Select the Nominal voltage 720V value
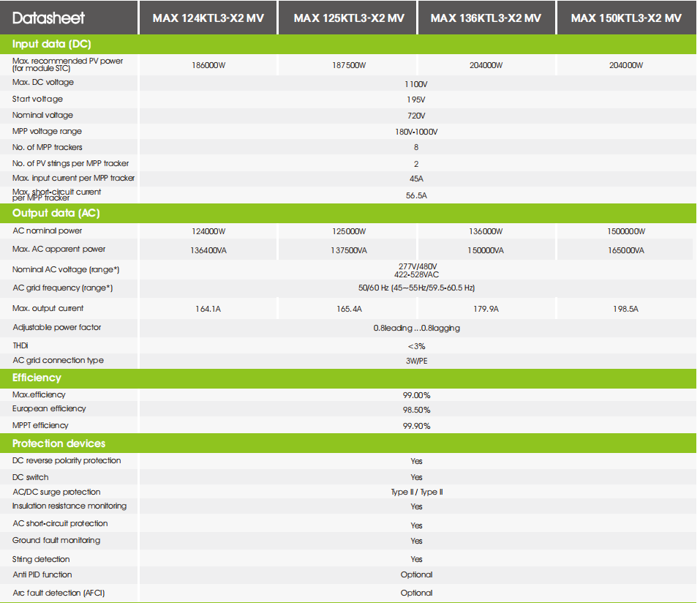Screen dimensions: 700x603 pyautogui.click(x=416, y=116)
